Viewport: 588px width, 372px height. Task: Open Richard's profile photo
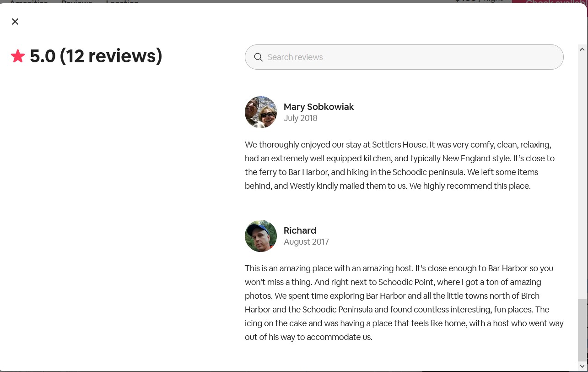click(x=261, y=236)
